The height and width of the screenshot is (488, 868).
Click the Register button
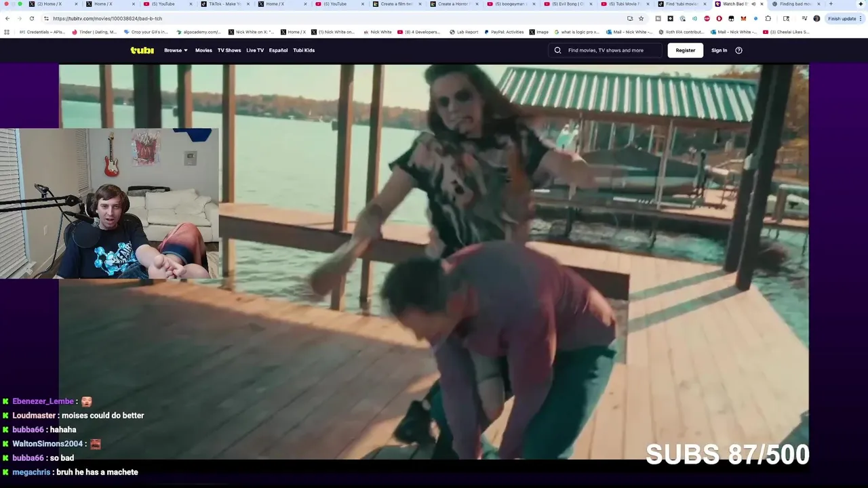tap(685, 50)
